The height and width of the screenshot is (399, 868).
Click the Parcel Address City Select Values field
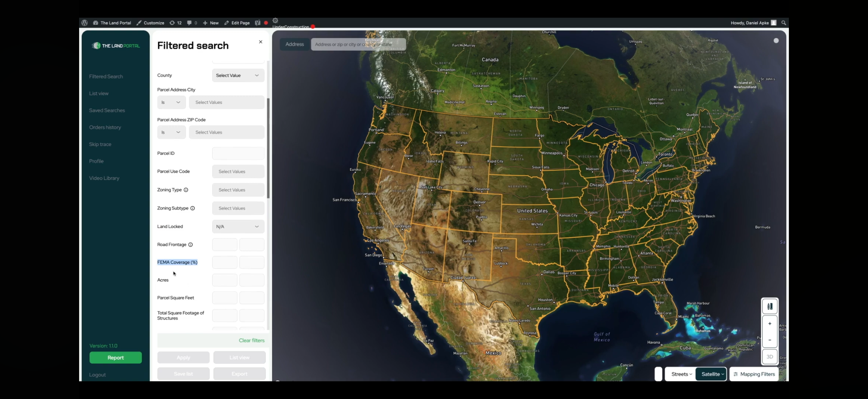coord(227,102)
